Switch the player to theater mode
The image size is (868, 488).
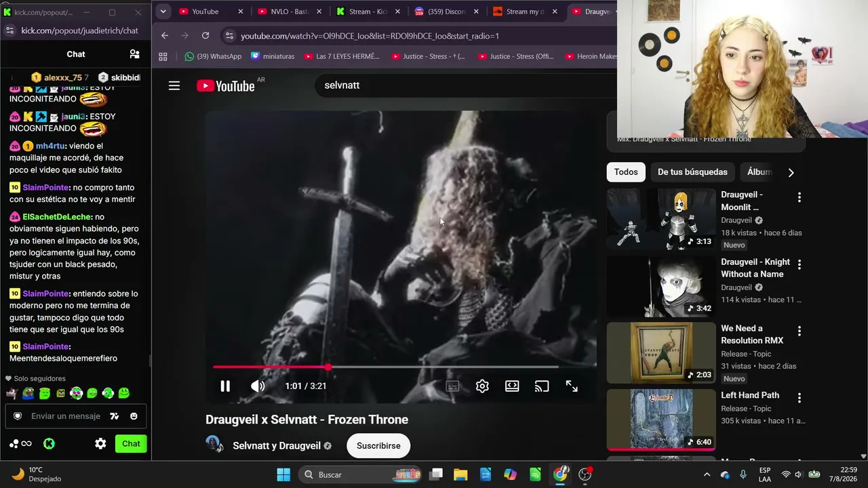tap(512, 386)
